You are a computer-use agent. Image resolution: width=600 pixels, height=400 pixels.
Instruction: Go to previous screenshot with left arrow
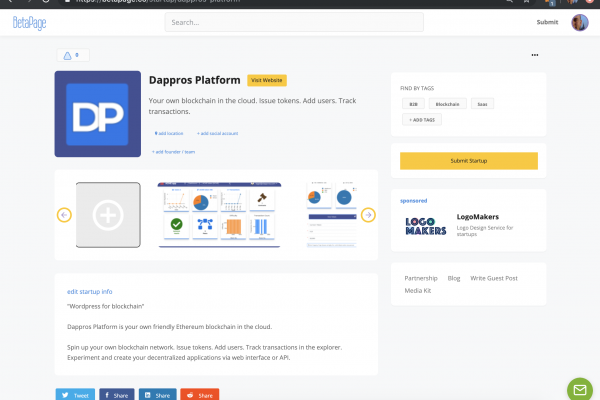click(x=64, y=215)
